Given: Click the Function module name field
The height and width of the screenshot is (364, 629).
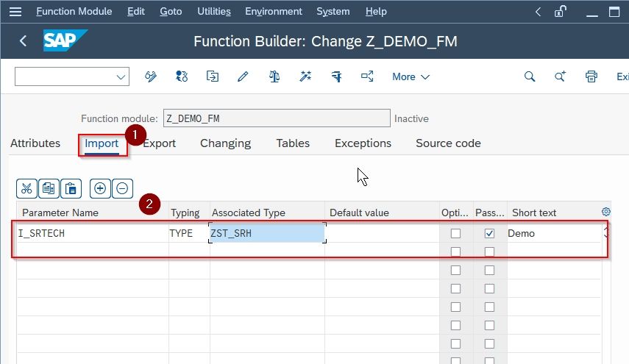Looking at the screenshot, I should [x=277, y=118].
